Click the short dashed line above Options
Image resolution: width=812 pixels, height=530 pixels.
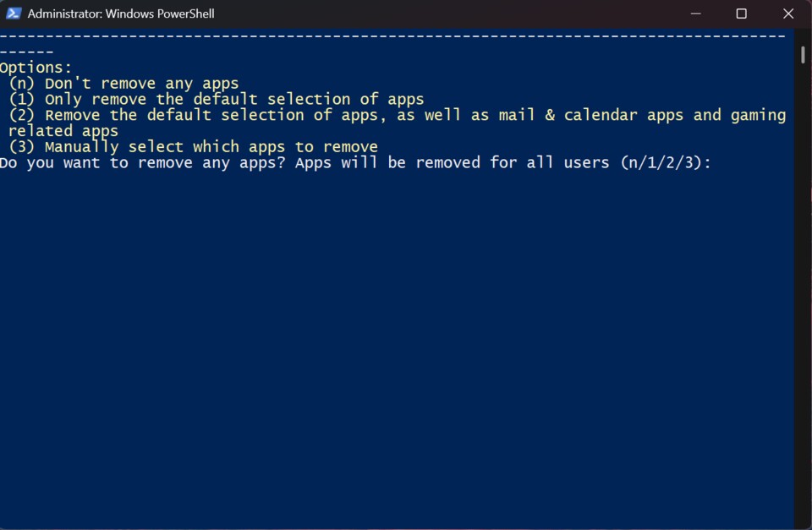[27, 52]
